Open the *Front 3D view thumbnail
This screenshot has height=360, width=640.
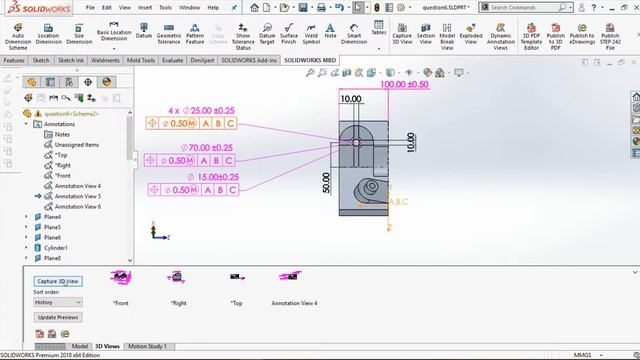click(121, 278)
